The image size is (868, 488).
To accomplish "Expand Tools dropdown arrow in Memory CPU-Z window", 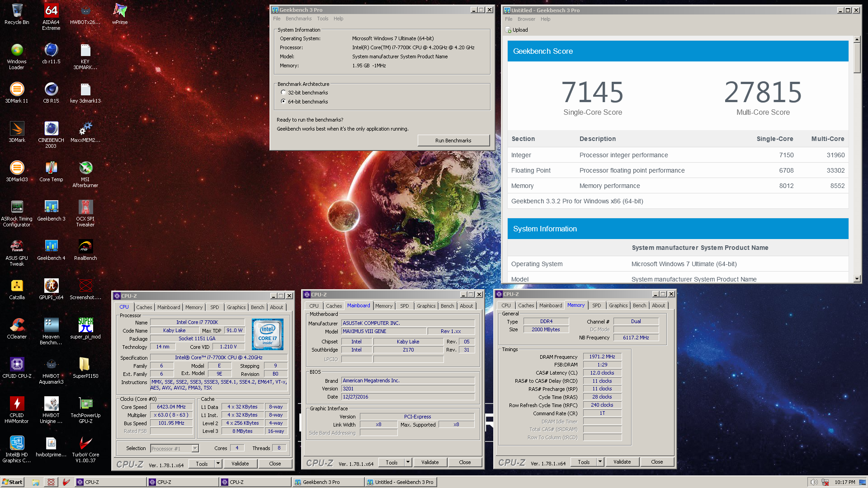I will pyautogui.click(x=600, y=462).
